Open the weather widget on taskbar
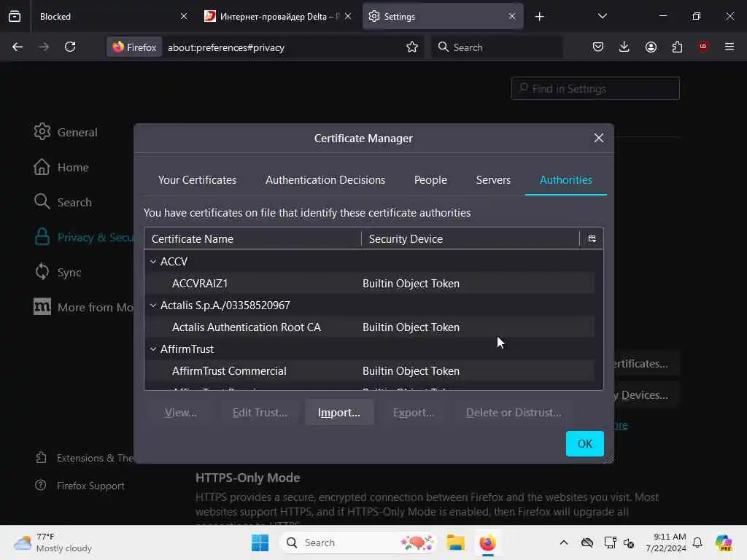 (x=53, y=542)
